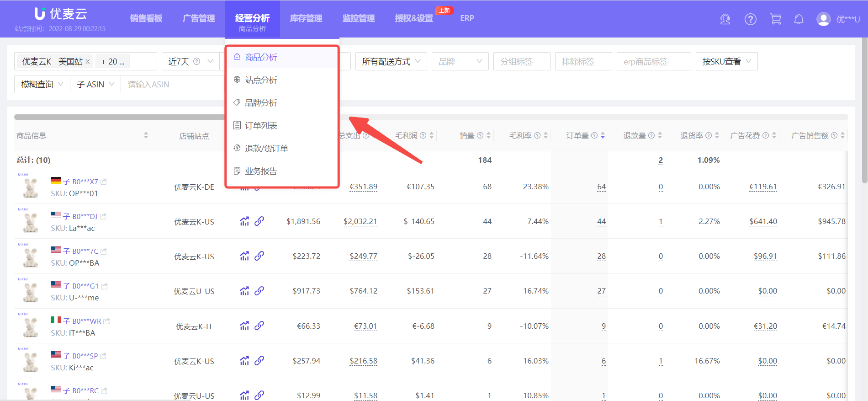Open external link icon next to B0***WR
The width and height of the screenshot is (868, 401).
pos(106,321)
